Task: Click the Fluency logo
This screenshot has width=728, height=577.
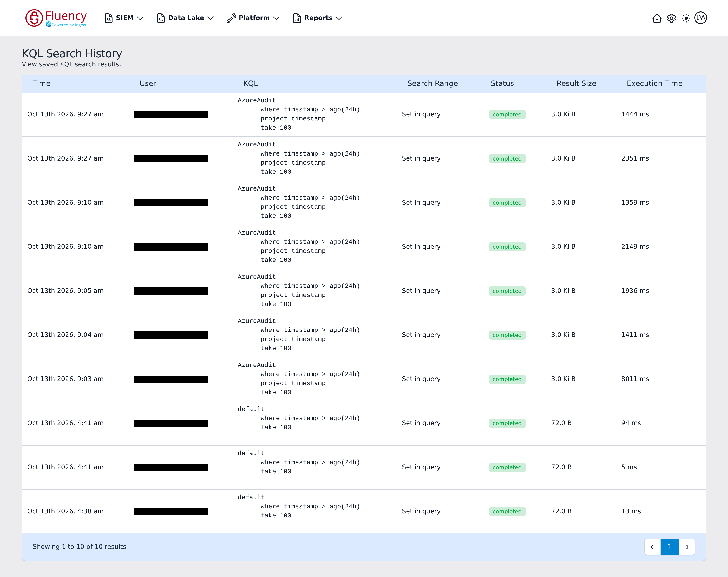Action: 56,18
